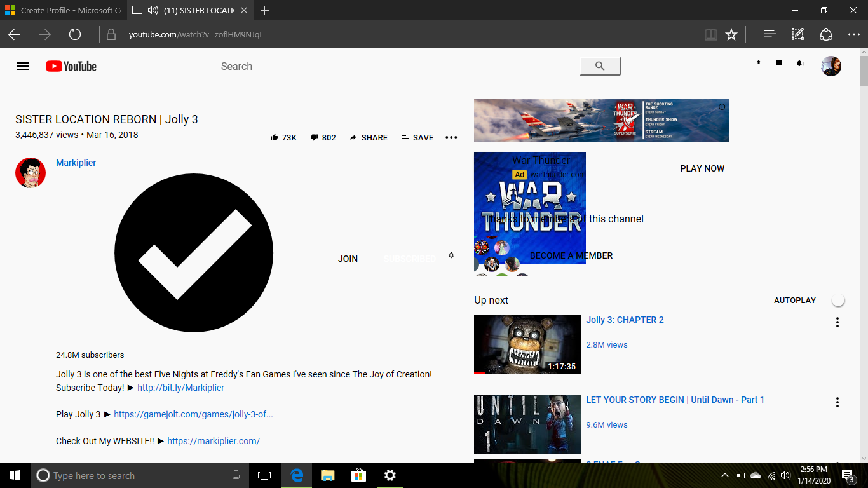Open the YouTube hamburger guide menu
Screen dimensions: 868x488
[x=23, y=66]
